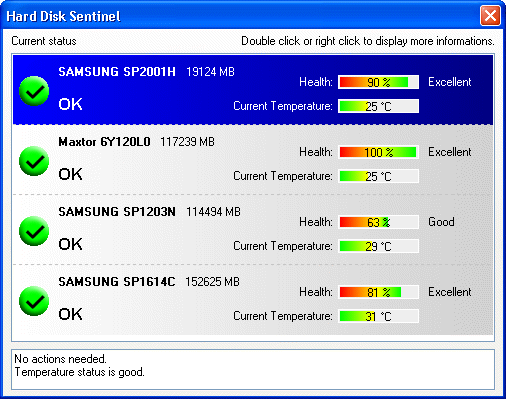Click the 152625 MB capacity text
The height and width of the screenshot is (399, 506).
(212, 282)
